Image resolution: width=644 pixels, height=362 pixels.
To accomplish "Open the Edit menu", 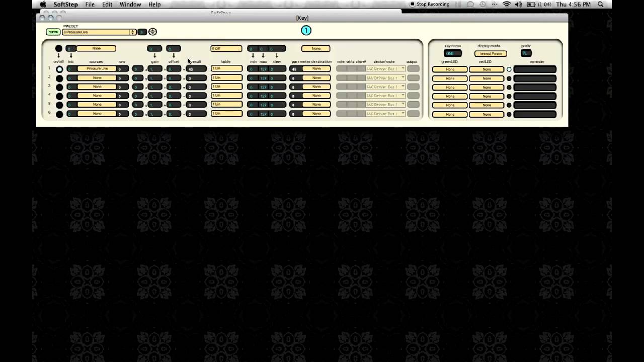I will [107, 5].
